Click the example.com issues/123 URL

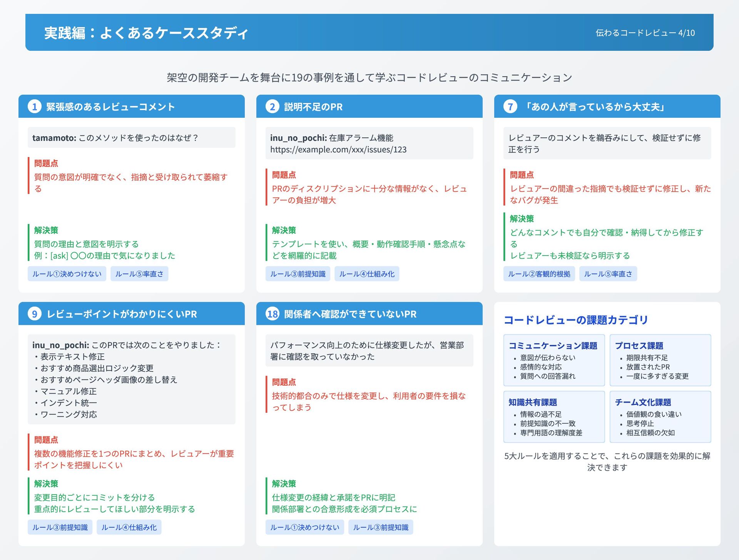338,149
